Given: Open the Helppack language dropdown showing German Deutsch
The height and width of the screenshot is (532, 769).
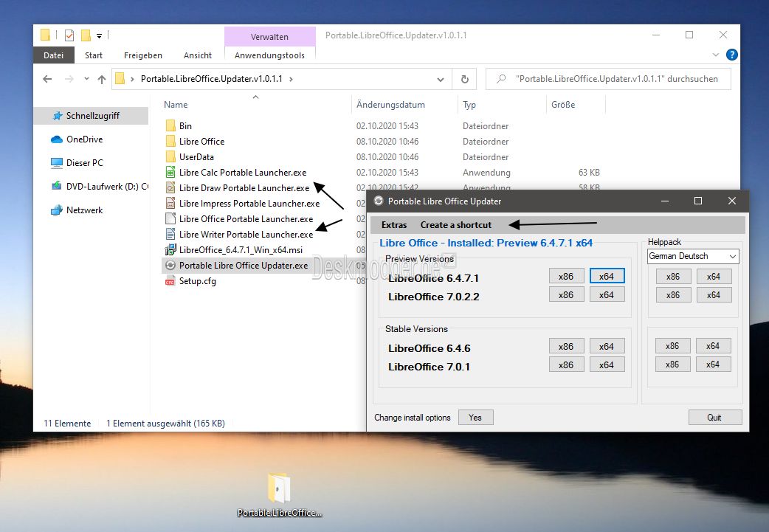Looking at the screenshot, I should 692,256.
